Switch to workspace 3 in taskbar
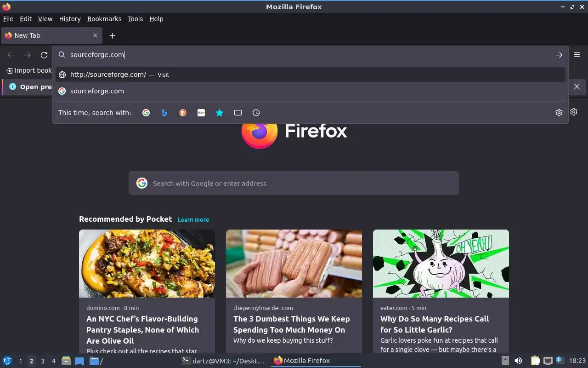This screenshot has height=368, width=588. [x=42, y=361]
